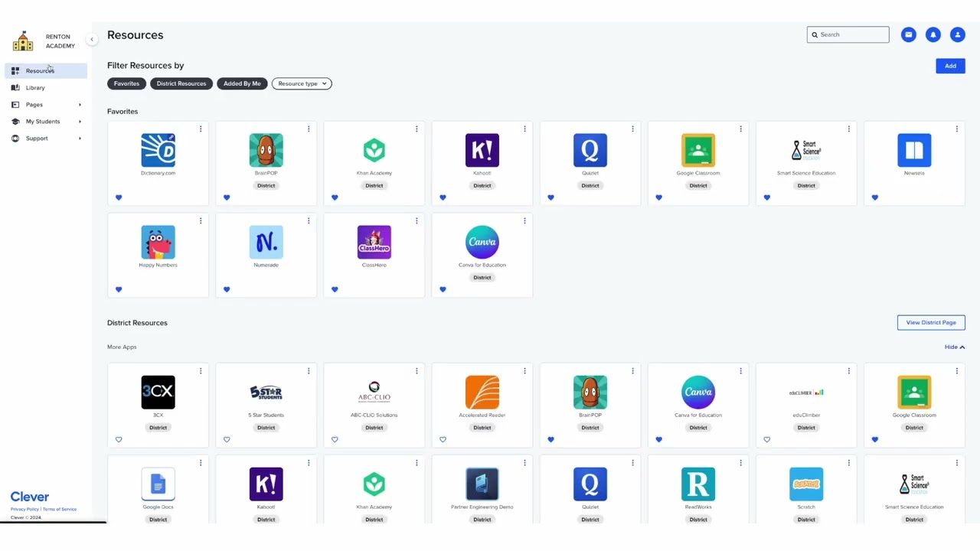
Task: Open the Smart Science Education icon in Favorites
Action: click(x=806, y=150)
